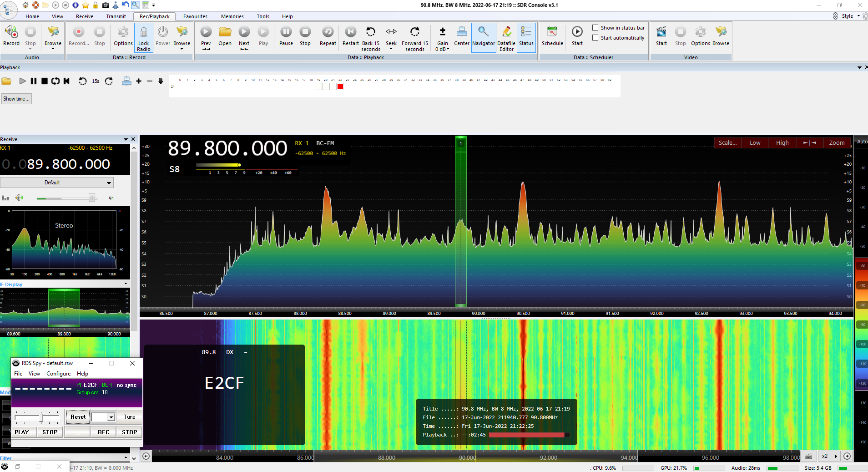Enable Show in status bar checkbox

tap(595, 28)
